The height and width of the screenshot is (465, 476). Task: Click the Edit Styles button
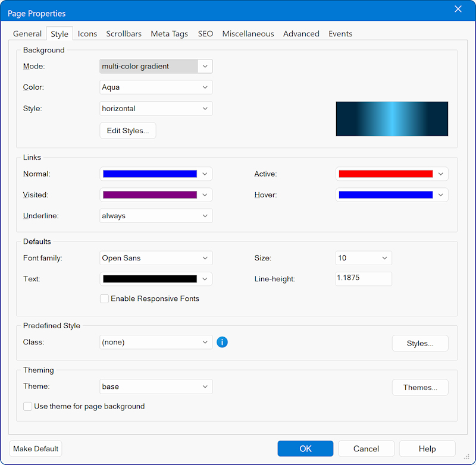click(x=127, y=131)
